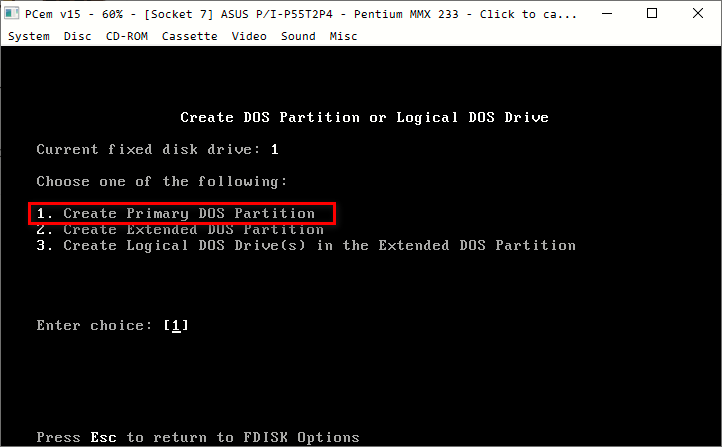Open the Video menu
This screenshot has width=722, height=447.
249,36
